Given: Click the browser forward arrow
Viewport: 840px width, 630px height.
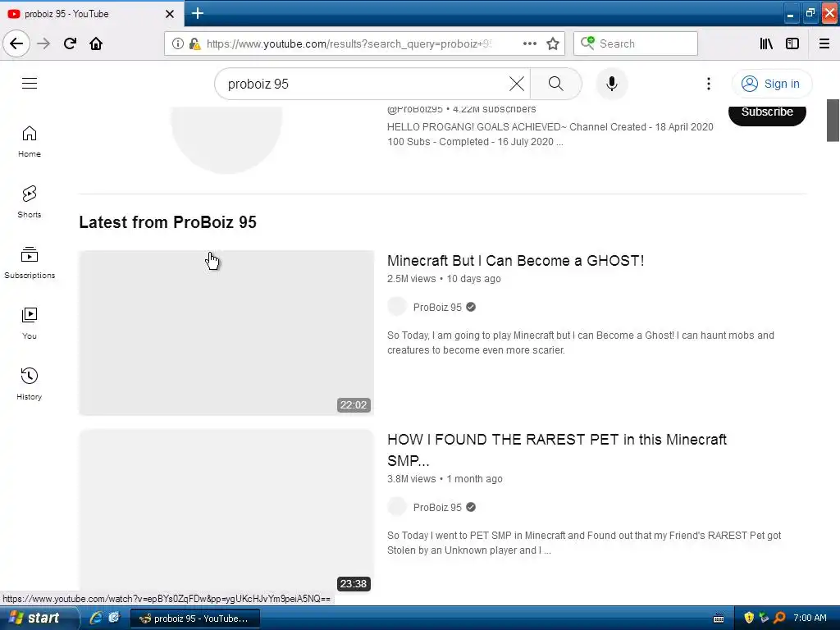Looking at the screenshot, I should [x=43, y=43].
